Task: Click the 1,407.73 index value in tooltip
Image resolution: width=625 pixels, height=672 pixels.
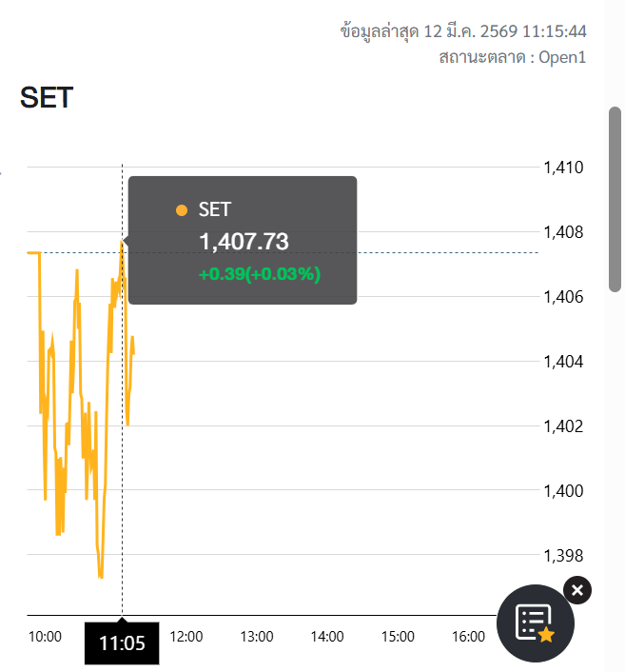Action: pos(244,242)
